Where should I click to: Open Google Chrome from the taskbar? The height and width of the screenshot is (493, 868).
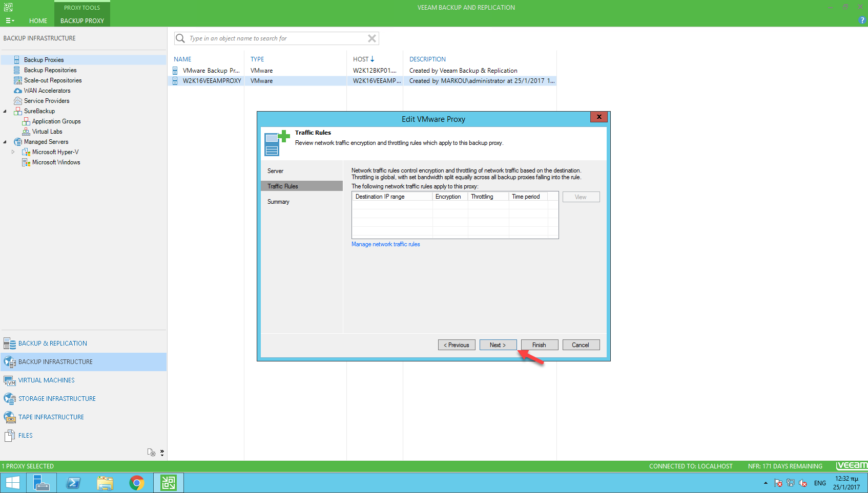(x=137, y=483)
